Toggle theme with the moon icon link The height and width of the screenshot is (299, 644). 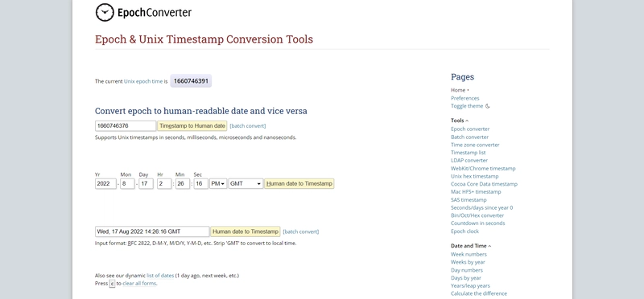point(470,106)
